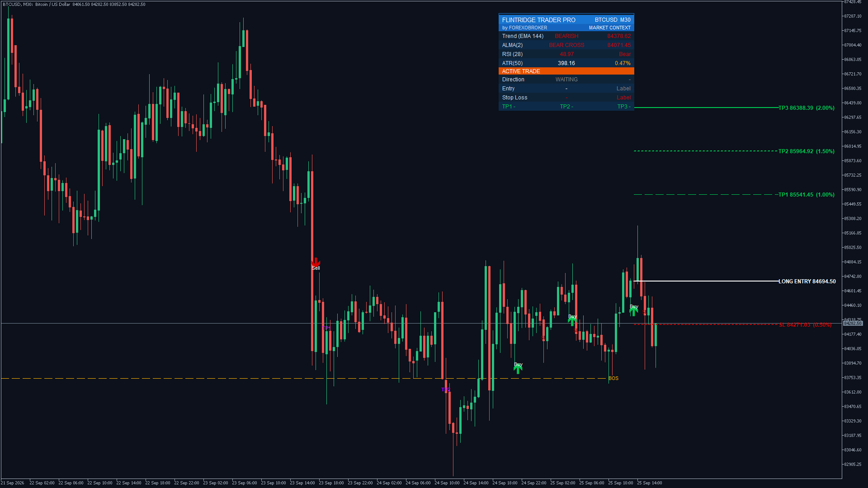The height and width of the screenshot is (488, 868).
Task: Click the current price tag 84282.50 on the price axis
Action: pos(853,324)
